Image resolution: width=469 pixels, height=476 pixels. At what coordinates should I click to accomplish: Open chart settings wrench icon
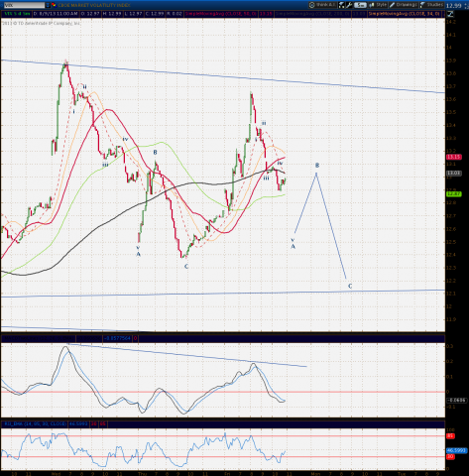pyautogui.click(x=349, y=5)
